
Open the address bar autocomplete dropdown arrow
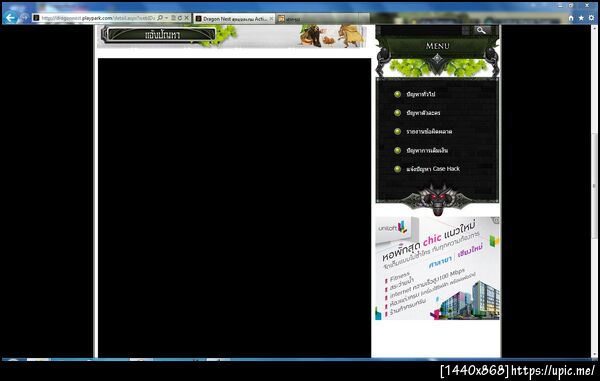(166, 18)
